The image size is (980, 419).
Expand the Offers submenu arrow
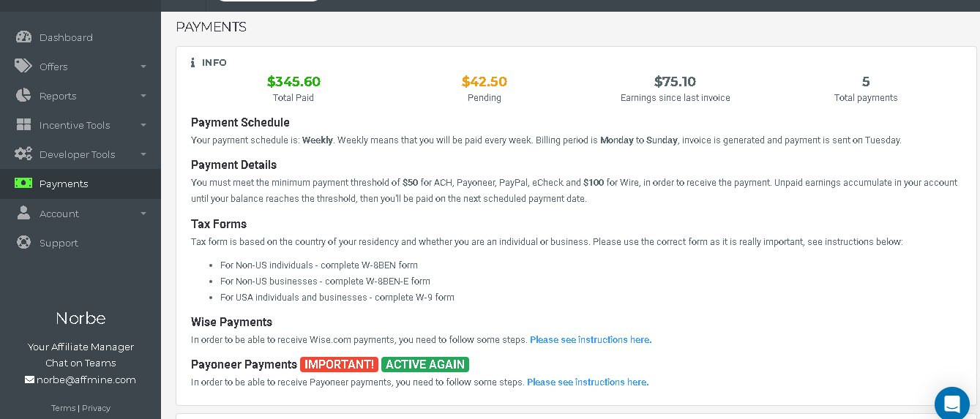coord(143,67)
